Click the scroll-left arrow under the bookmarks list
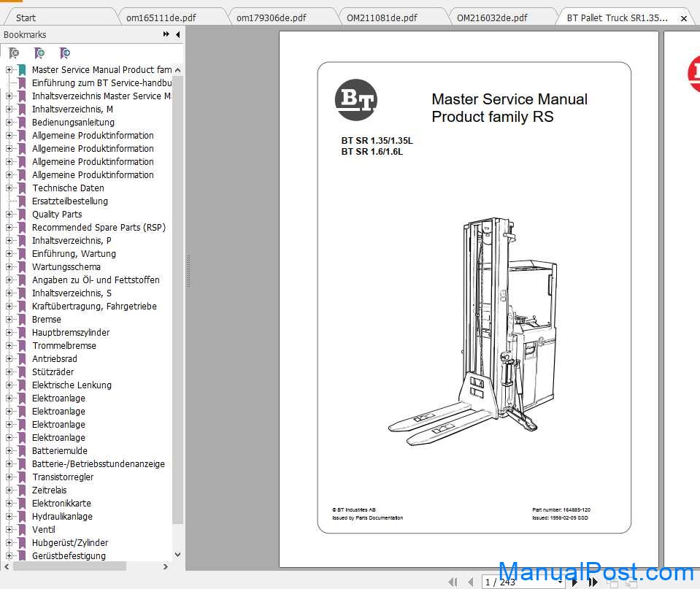Screen dimensions: 700x589 click(x=7, y=566)
